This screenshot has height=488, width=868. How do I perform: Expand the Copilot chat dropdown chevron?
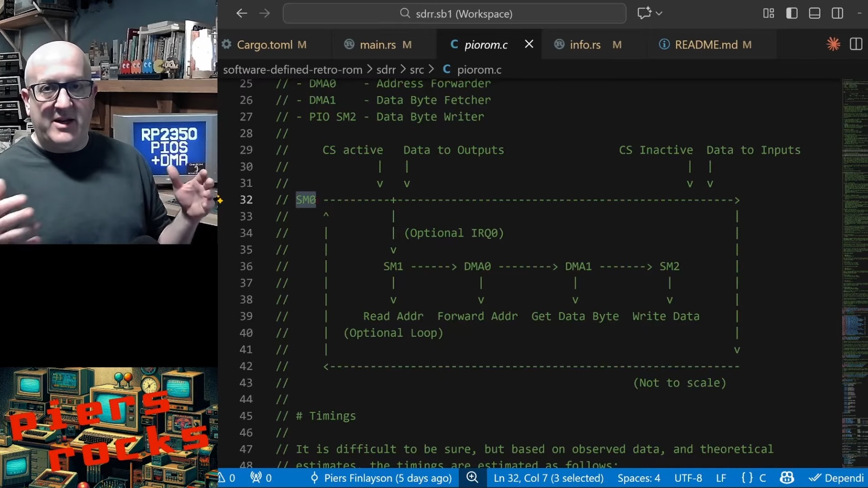[x=659, y=13]
